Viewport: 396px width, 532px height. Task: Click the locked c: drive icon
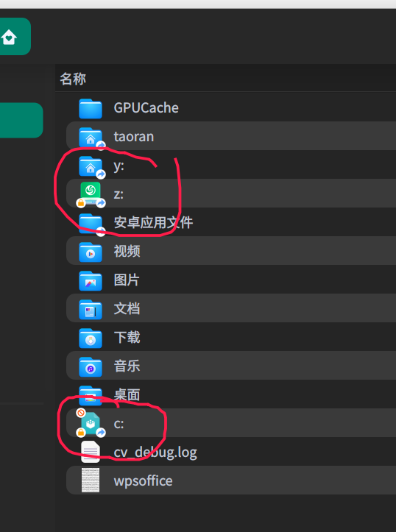[91, 423]
